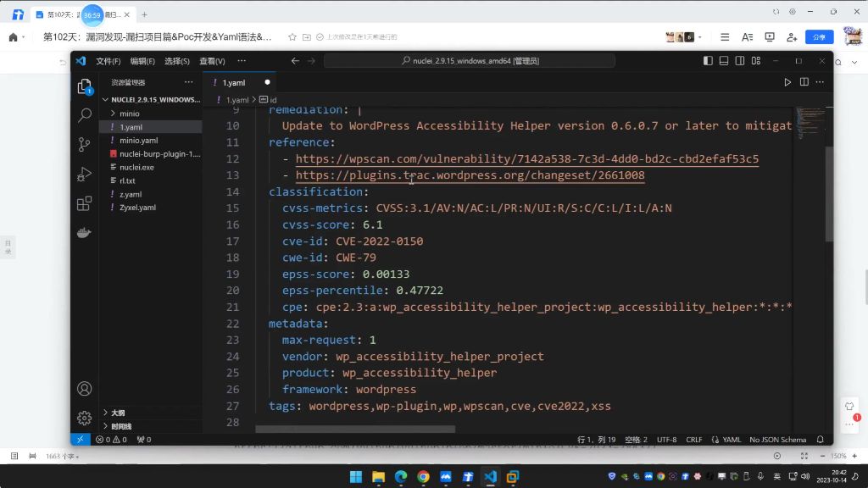This screenshot has width=868, height=488.
Task: Click the code minimap preview
Action: 810,123
